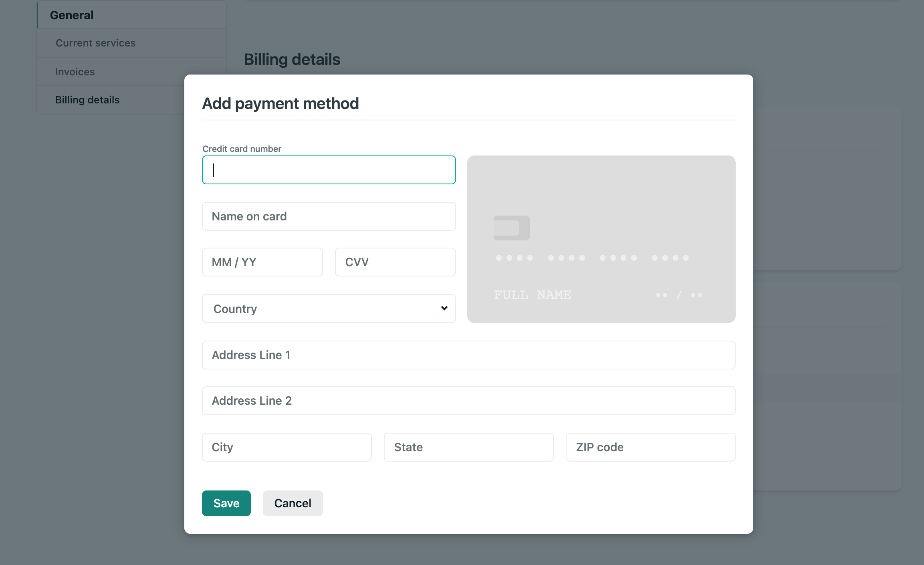Click the Country dropdown chevron arrow
This screenshot has width=924, height=565.
click(444, 308)
